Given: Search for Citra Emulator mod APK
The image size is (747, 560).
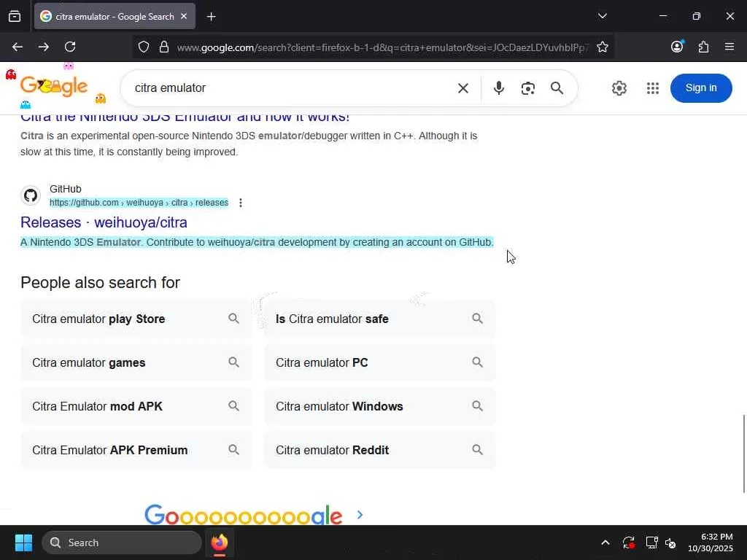Looking at the screenshot, I should pos(136,406).
